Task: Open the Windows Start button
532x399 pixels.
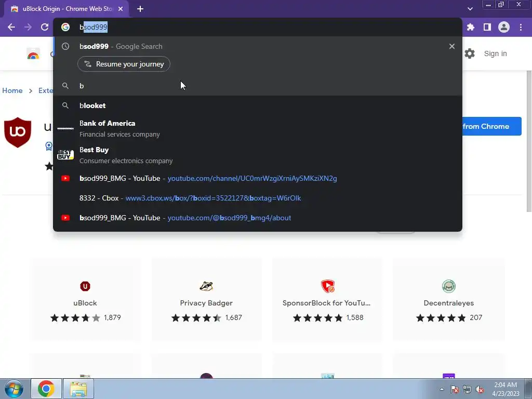Action: (14, 389)
